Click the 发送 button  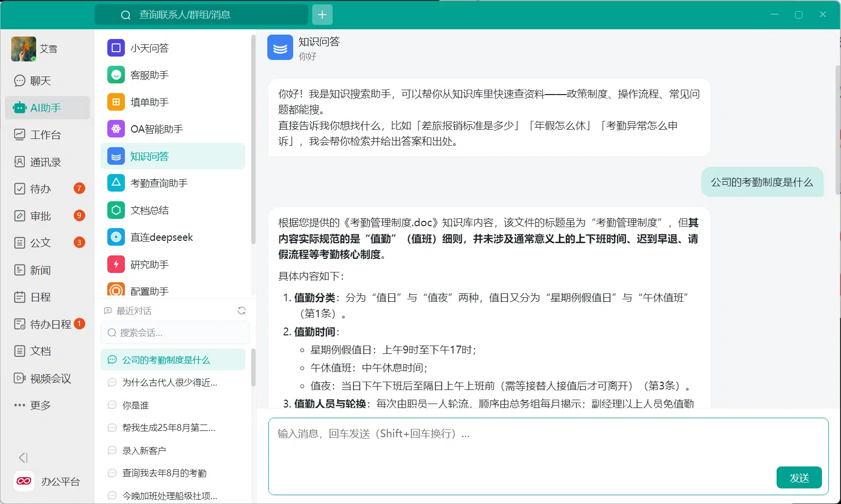(799, 478)
